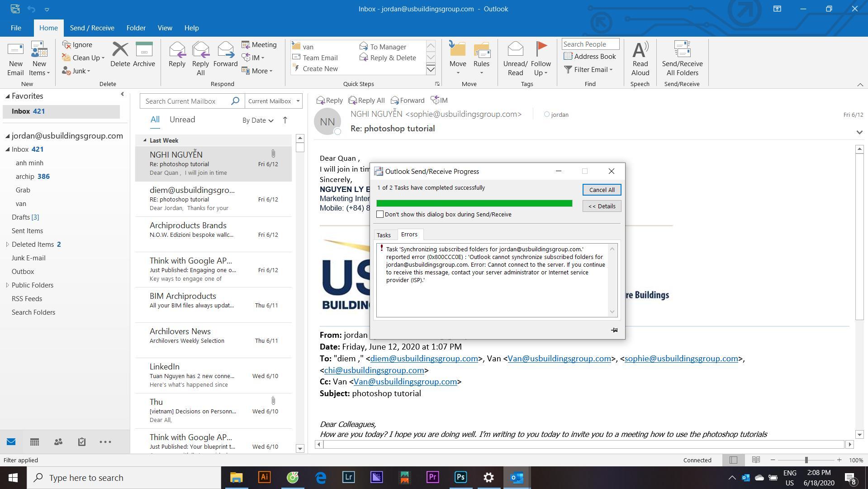This screenshot has height=489, width=868.
Task: Open Mail view icon
Action: coord(11,442)
